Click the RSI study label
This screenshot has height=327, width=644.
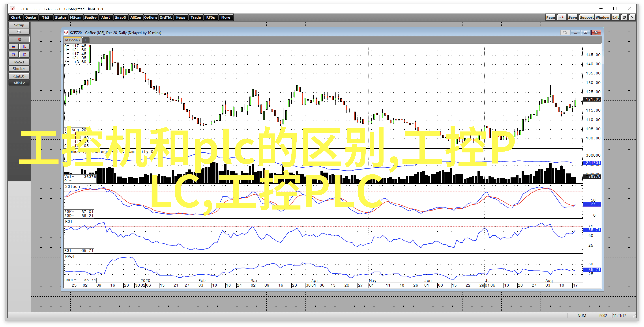point(69,222)
